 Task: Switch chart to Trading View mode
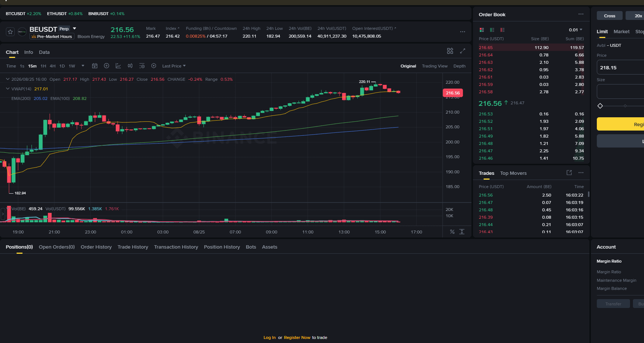[435, 66]
